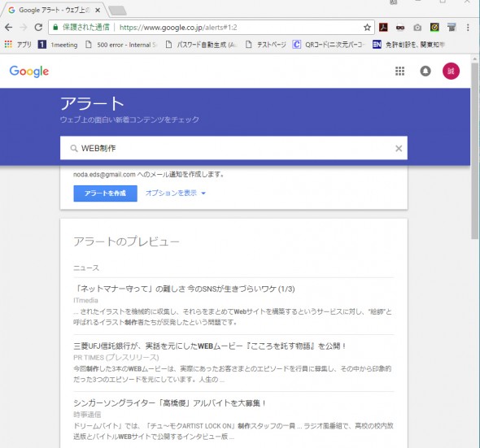480x448 pixels.
Task: Open the テストページ bookmark
Action: [x=266, y=45]
